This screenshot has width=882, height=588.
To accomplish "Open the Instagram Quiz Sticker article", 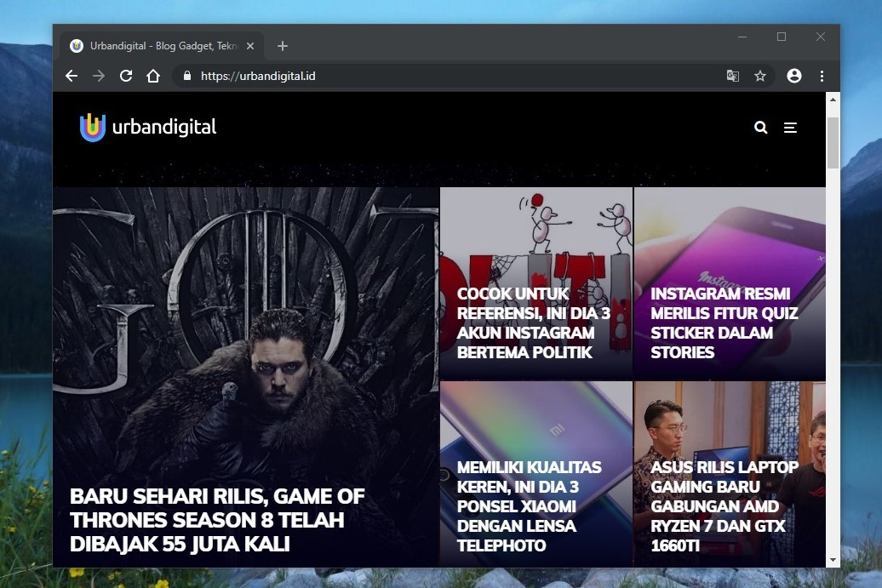I will pyautogui.click(x=730, y=283).
